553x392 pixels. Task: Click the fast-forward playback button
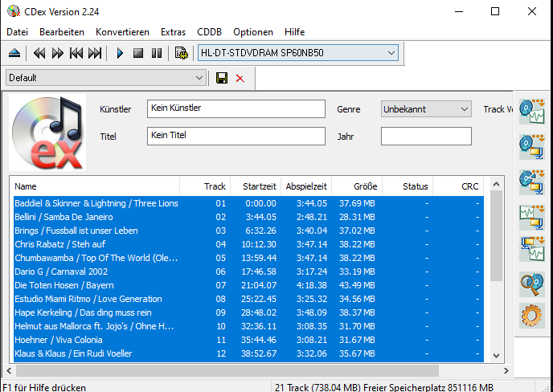coord(58,53)
